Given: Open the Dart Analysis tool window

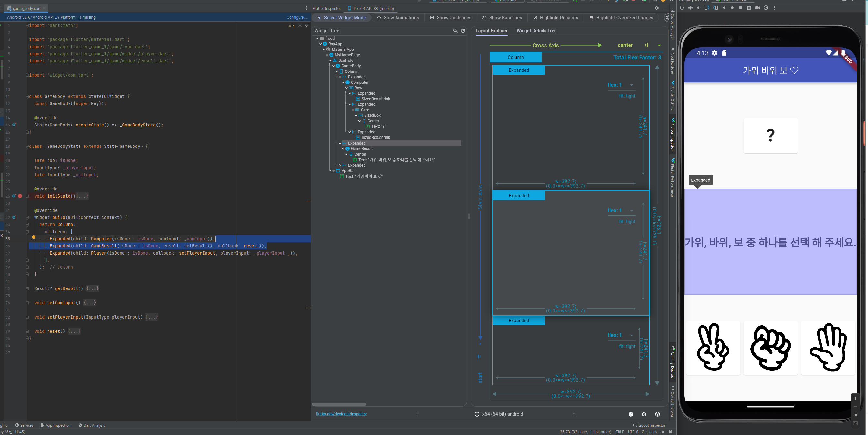Looking at the screenshot, I should point(92,425).
